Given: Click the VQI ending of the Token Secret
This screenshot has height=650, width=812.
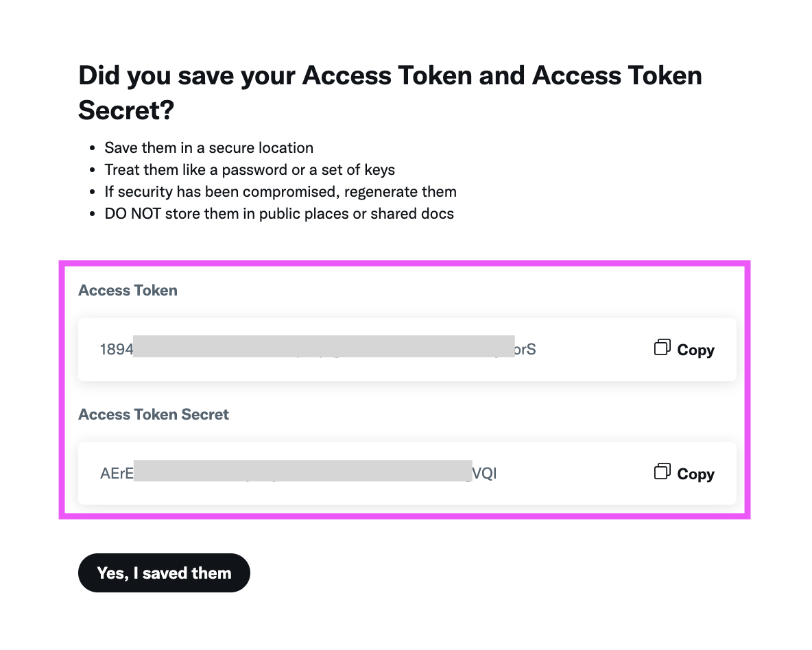Looking at the screenshot, I should pyautogui.click(x=484, y=473).
